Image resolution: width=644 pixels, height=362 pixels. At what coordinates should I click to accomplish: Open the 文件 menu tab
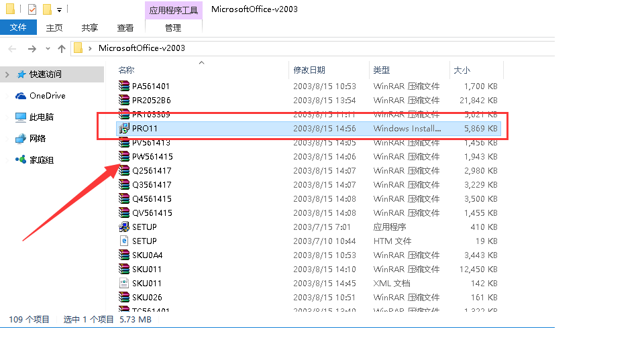point(18,27)
